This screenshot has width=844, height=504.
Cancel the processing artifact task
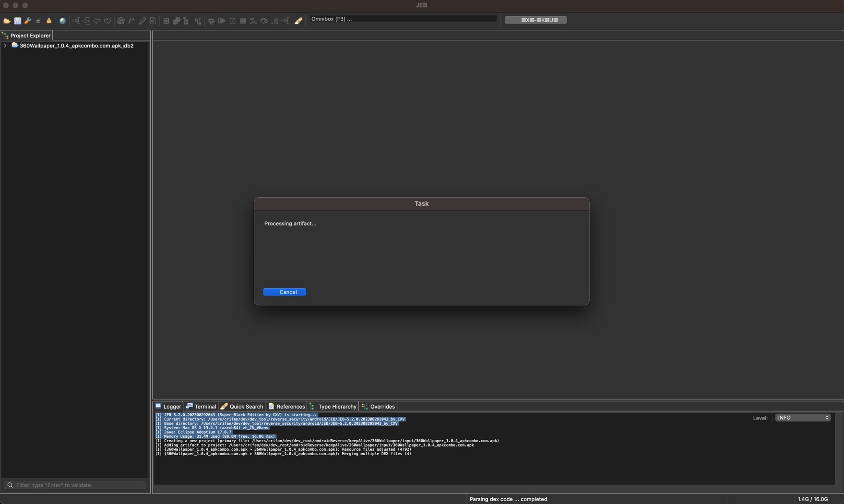[x=285, y=292]
